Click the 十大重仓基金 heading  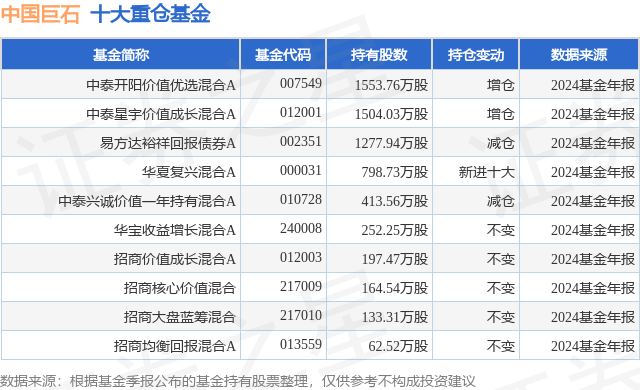click(150, 13)
